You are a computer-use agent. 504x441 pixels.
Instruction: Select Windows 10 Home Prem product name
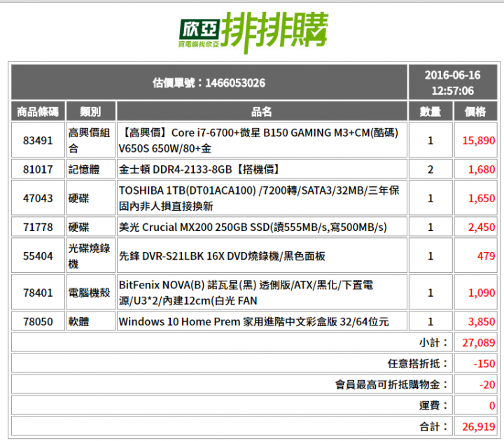point(254,322)
